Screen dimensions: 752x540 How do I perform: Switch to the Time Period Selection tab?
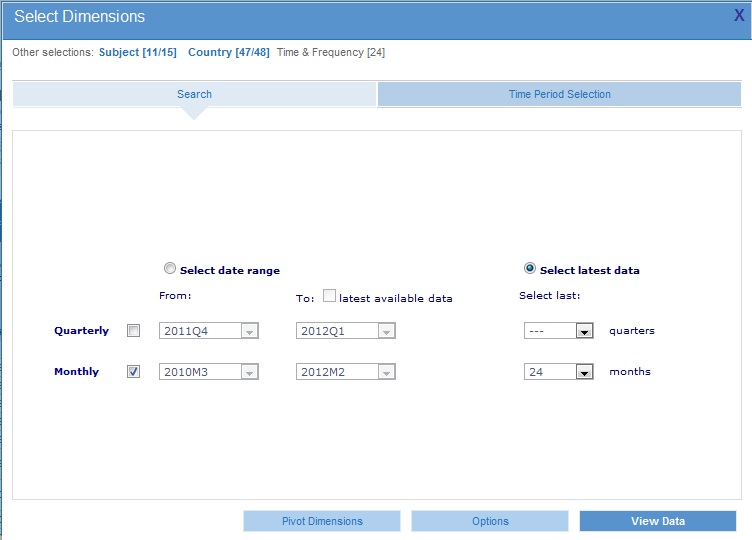coord(559,94)
